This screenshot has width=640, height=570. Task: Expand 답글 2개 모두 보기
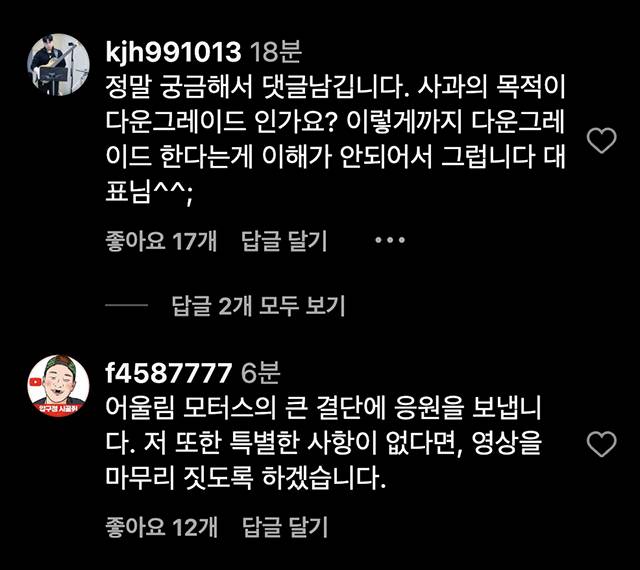(x=258, y=306)
